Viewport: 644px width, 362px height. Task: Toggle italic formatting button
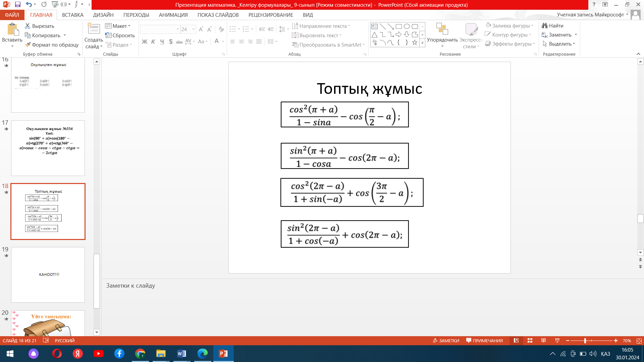(x=153, y=42)
